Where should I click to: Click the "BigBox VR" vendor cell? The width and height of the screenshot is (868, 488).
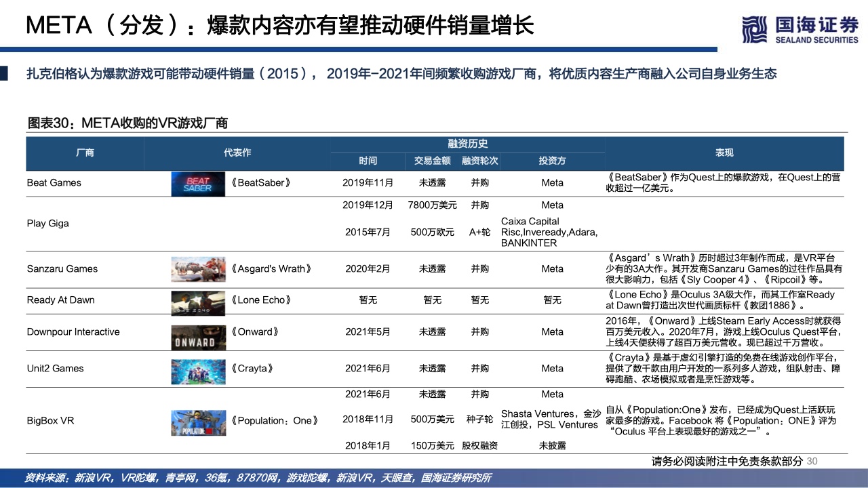click(50, 421)
